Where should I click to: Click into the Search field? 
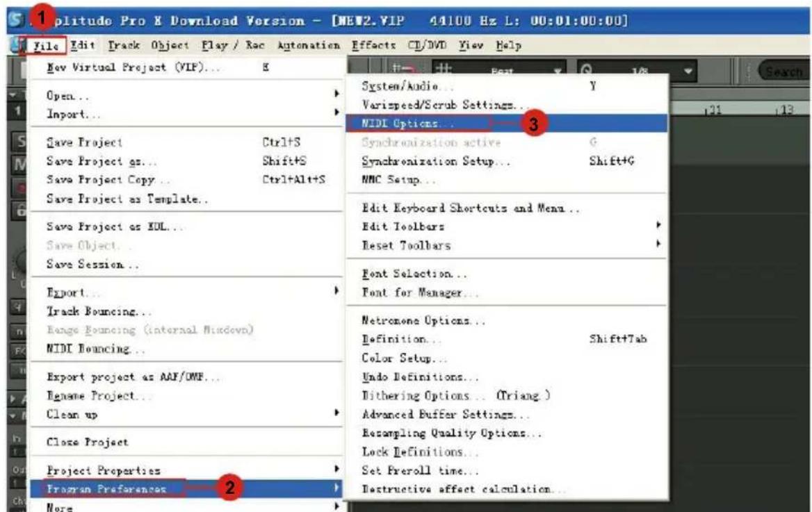click(x=784, y=72)
